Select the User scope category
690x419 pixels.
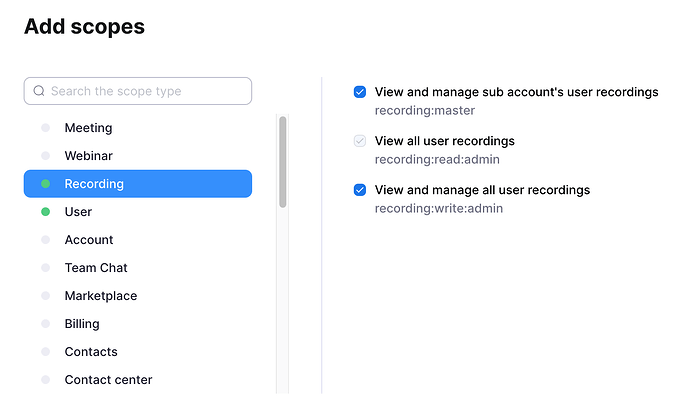pos(78,212)
